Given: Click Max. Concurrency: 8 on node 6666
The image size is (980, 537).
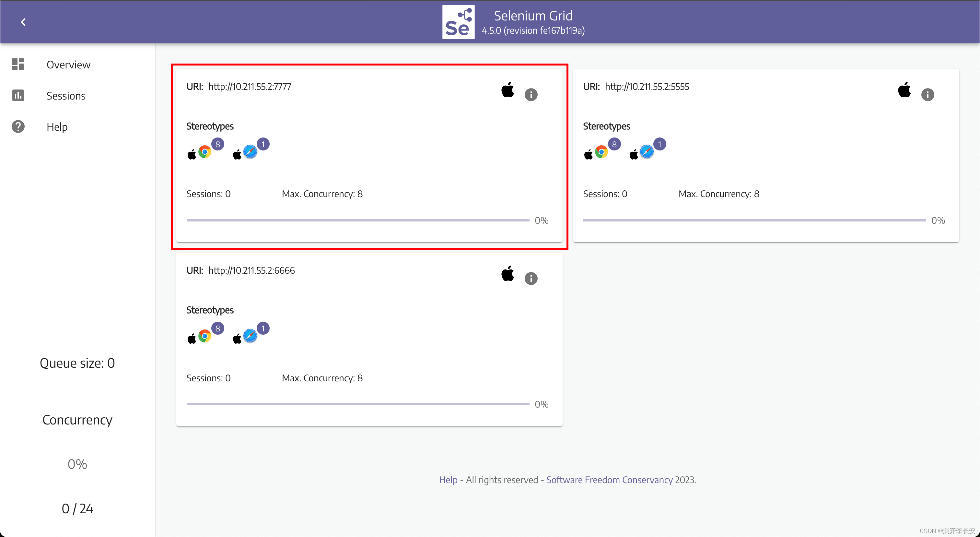Looking at the screenshot, I should click(322, 378).
